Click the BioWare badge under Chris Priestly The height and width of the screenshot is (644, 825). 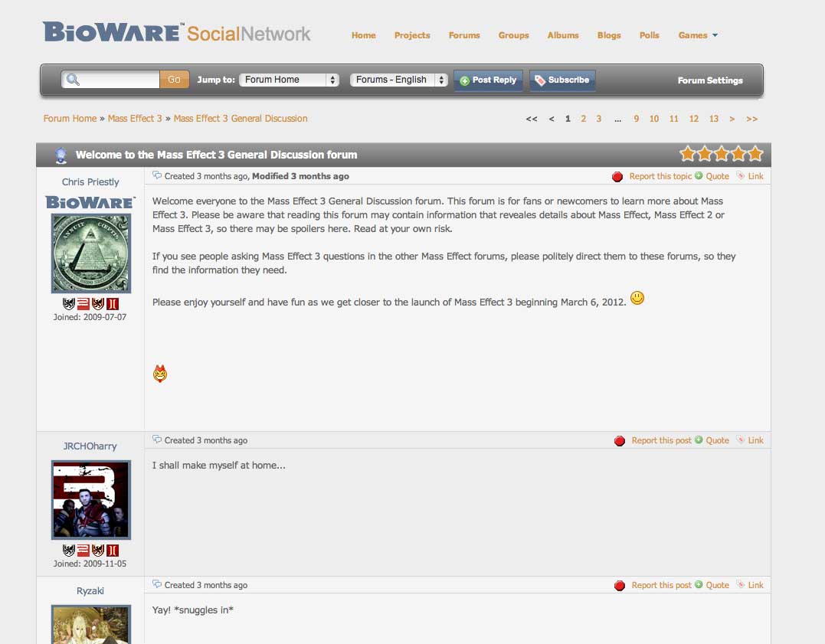click(90, 203)
